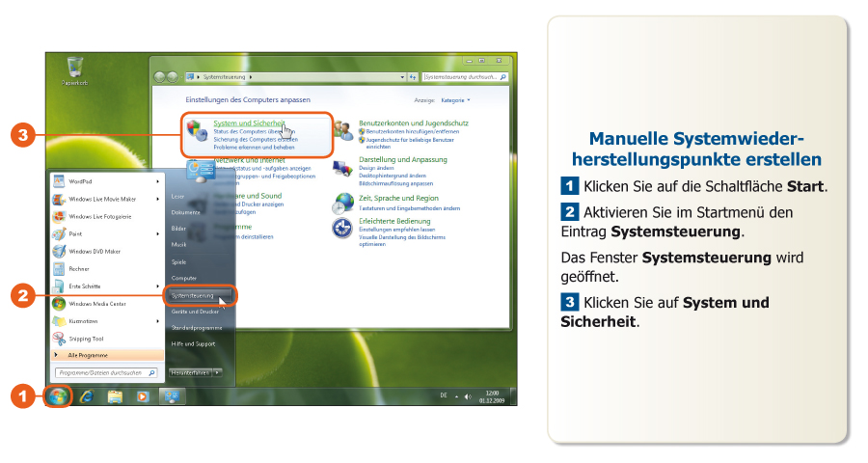Open Windows Explorer folder icon in taskbar
The image size is (868, 463).
115,396
